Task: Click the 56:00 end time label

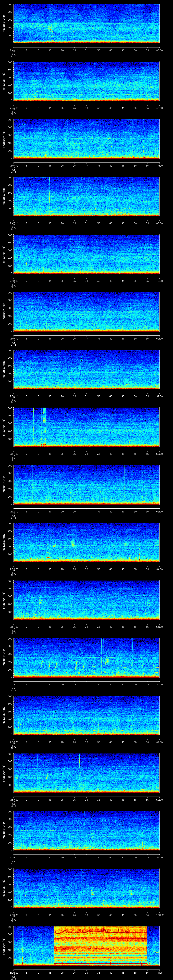Action: pyautogui.click(x=160, y=684)
